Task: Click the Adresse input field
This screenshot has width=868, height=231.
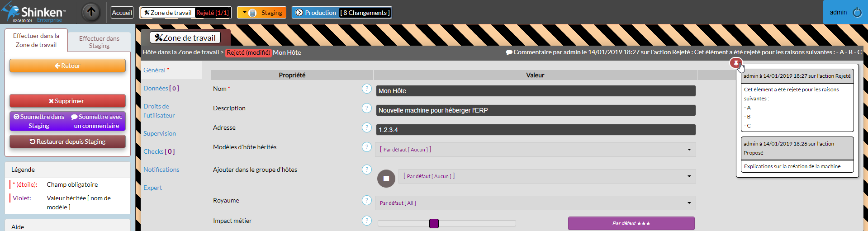Action: [536, 130]
